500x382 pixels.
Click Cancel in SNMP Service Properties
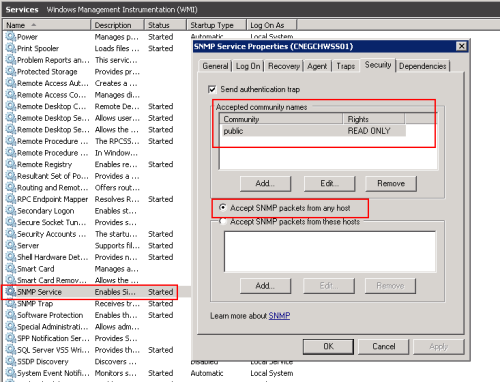click(384, 346)
